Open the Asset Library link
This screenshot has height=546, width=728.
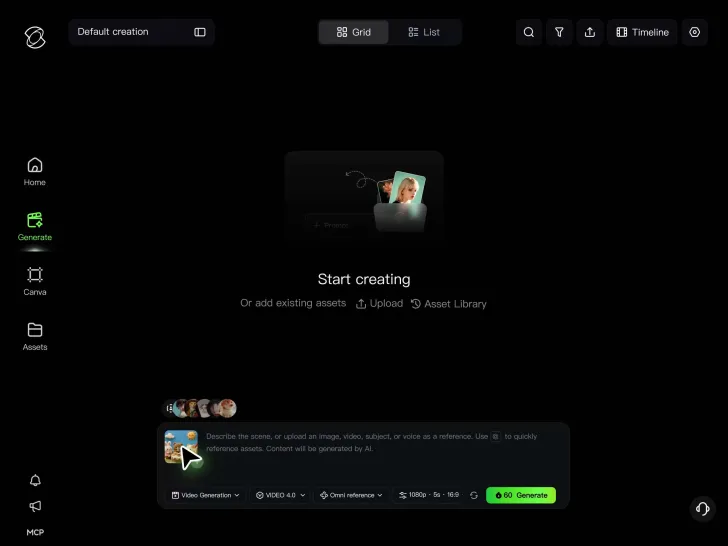[448, 304]
